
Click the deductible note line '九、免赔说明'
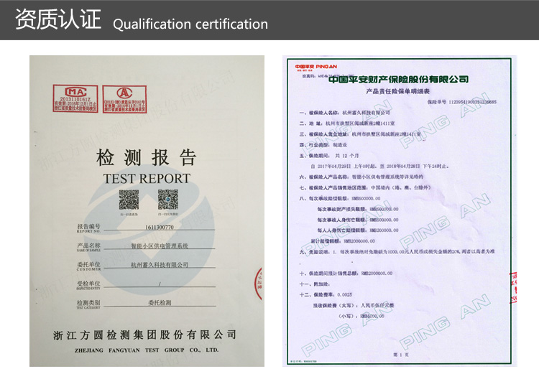coord(397,251)
